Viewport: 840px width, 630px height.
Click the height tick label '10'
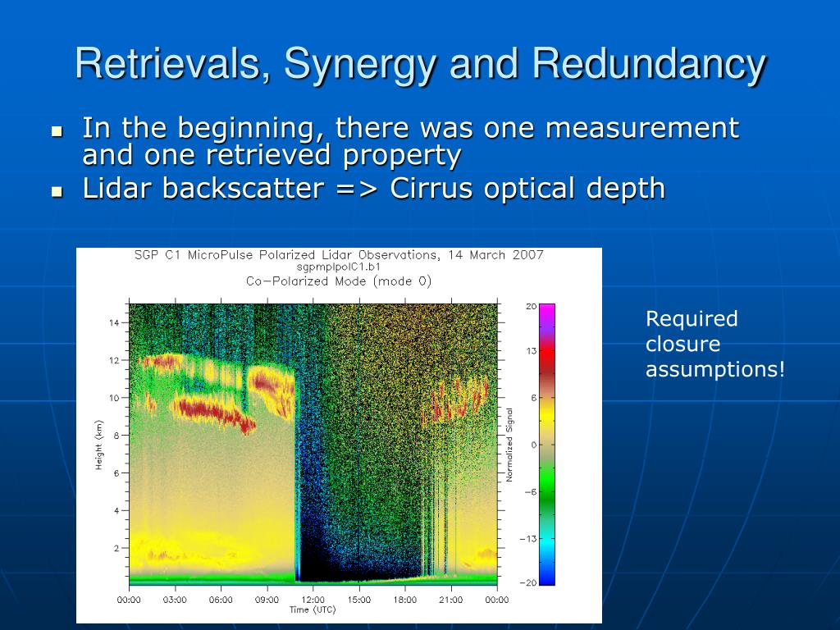click(x=113, y=398)
